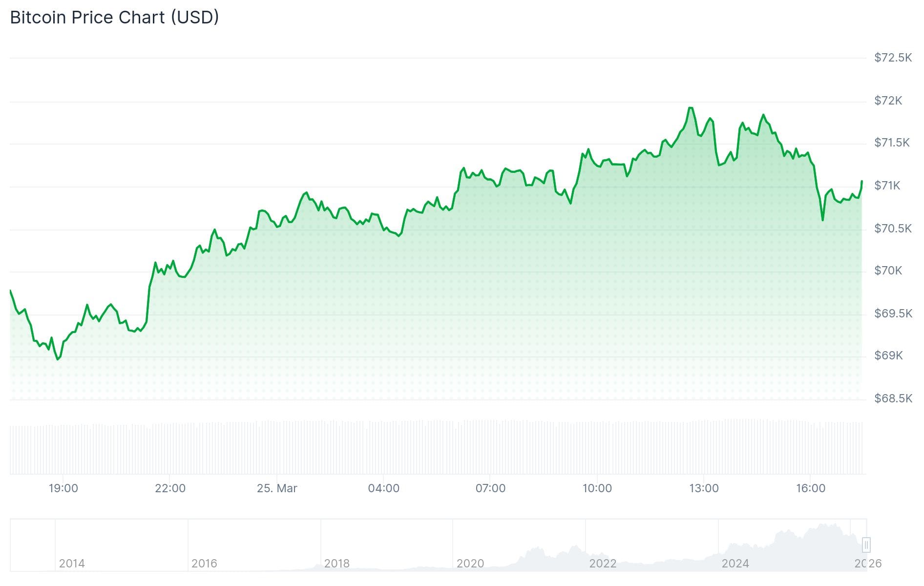Jump to 2016 in the range navigator
924x586 pixels.
[204, 564]
